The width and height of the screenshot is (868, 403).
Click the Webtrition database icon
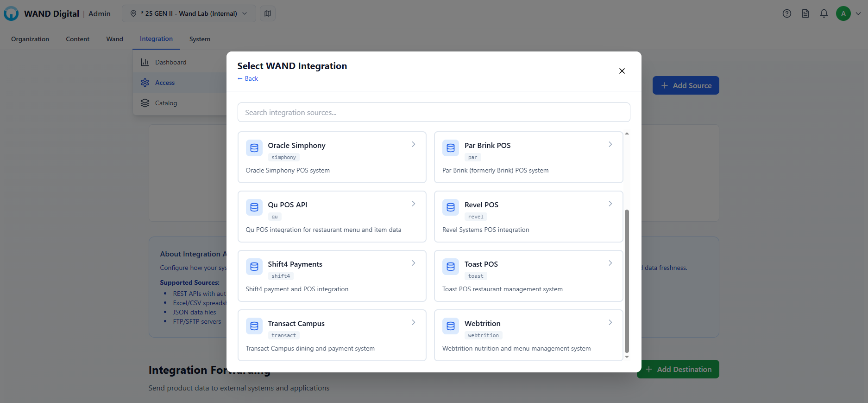[x=450, y=326]
